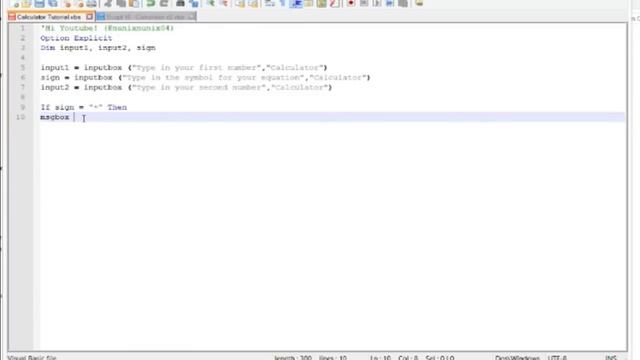
Task: Save the file using the Save icon
Action: (x=40, y=3)
